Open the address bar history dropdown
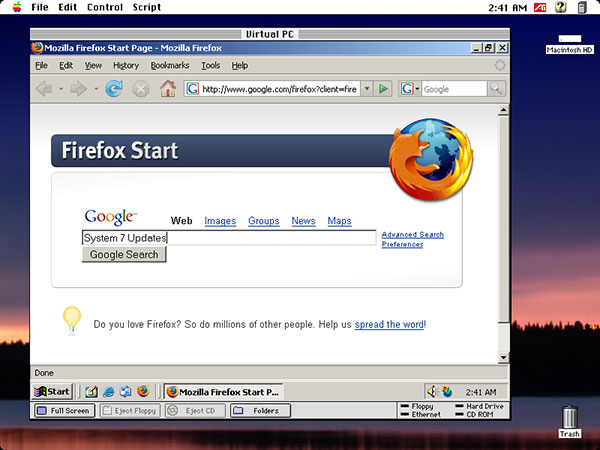Screen dimensions: 600x450 pyautogui.click(x=366, y=89)
